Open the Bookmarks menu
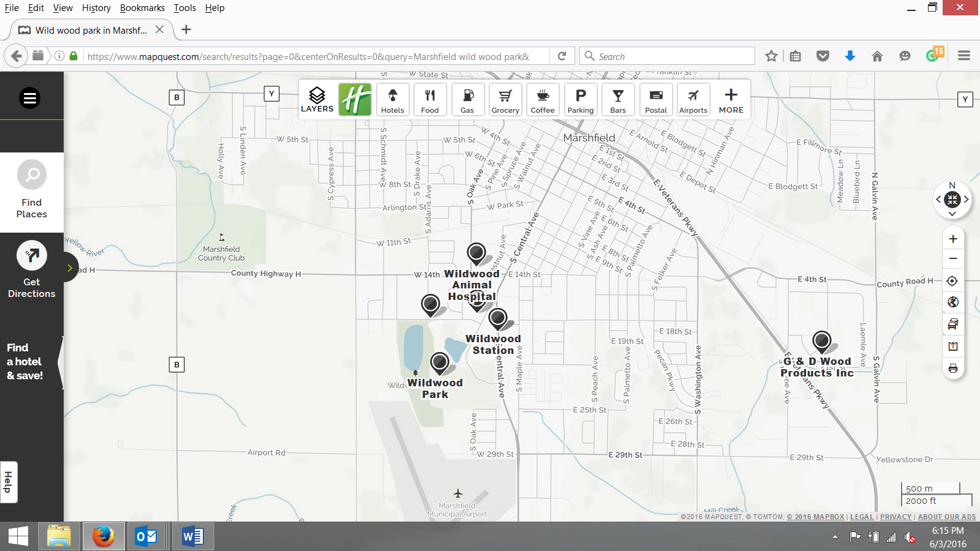 (142, 8)
